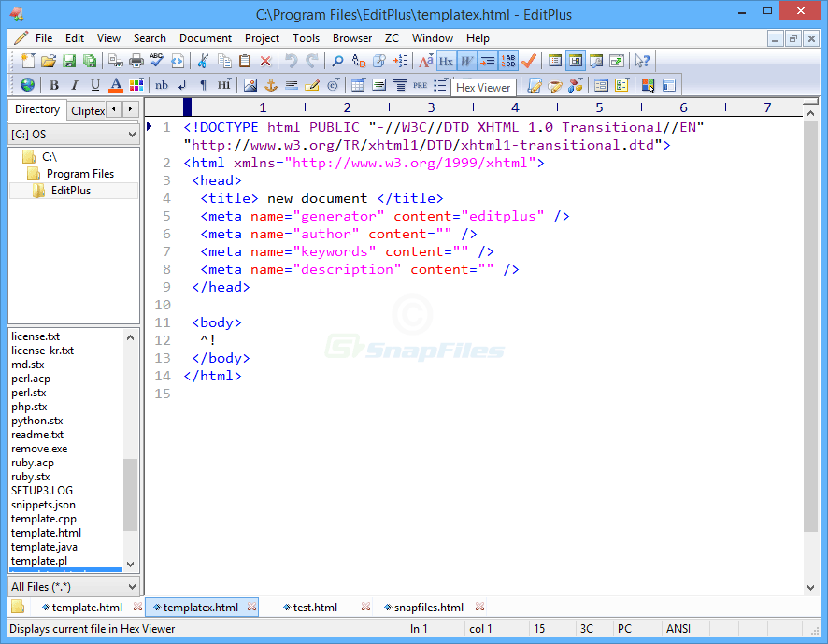
Task: Open the Edit menu
Action: (75, 38)
